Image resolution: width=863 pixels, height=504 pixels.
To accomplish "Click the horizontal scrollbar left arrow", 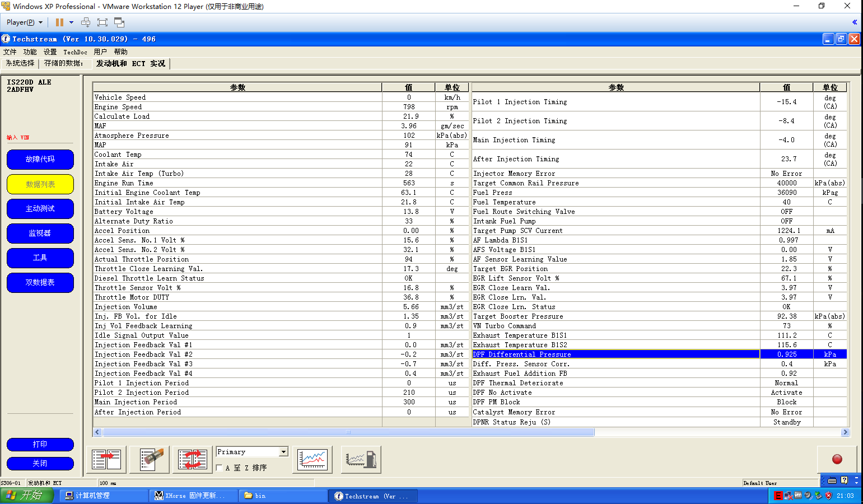I will pyautogui.click(x=97, y=432).
